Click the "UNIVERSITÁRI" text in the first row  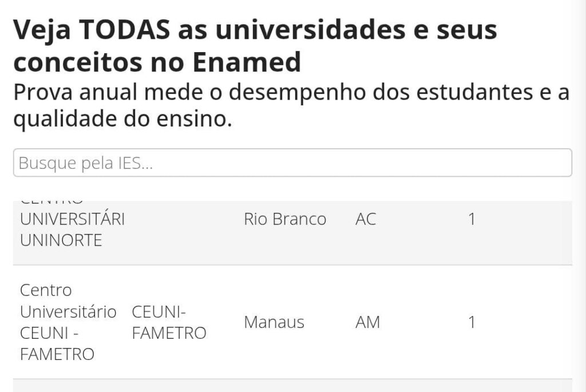72,219
